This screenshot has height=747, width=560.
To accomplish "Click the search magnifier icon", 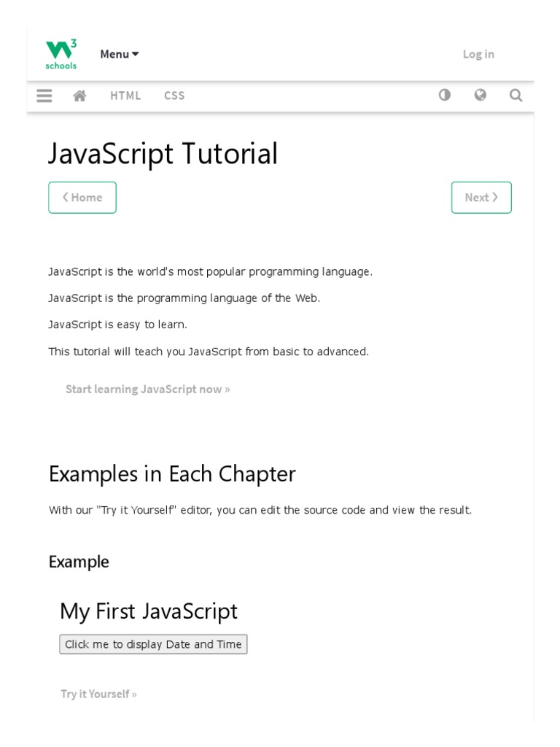I will (x=516, y=95).
